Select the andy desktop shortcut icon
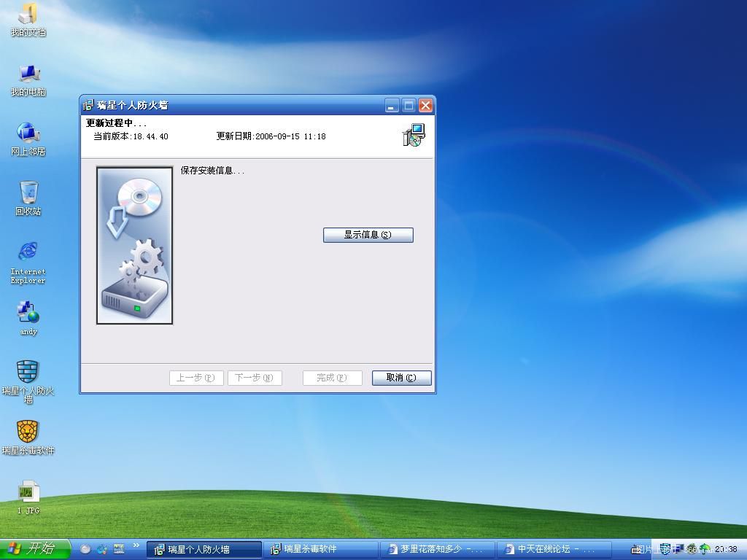The image size is (747, 560). click(28, 318)
